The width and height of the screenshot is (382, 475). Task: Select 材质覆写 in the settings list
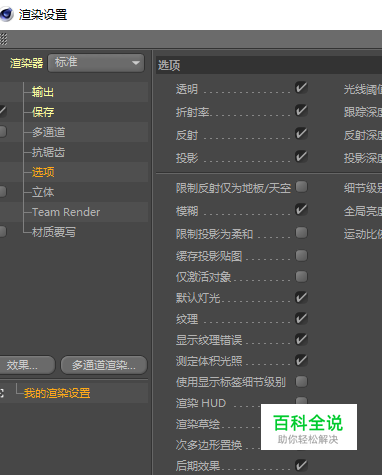tap(54, 232)
